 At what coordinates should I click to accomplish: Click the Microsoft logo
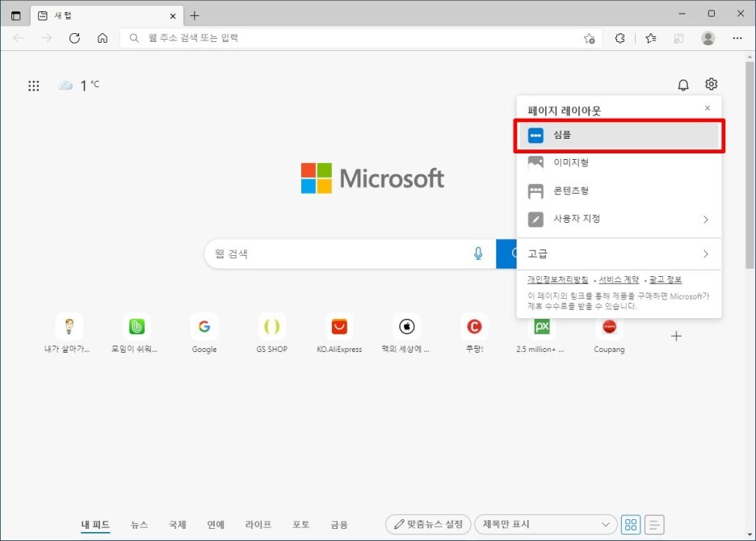[x=372, y=178]
